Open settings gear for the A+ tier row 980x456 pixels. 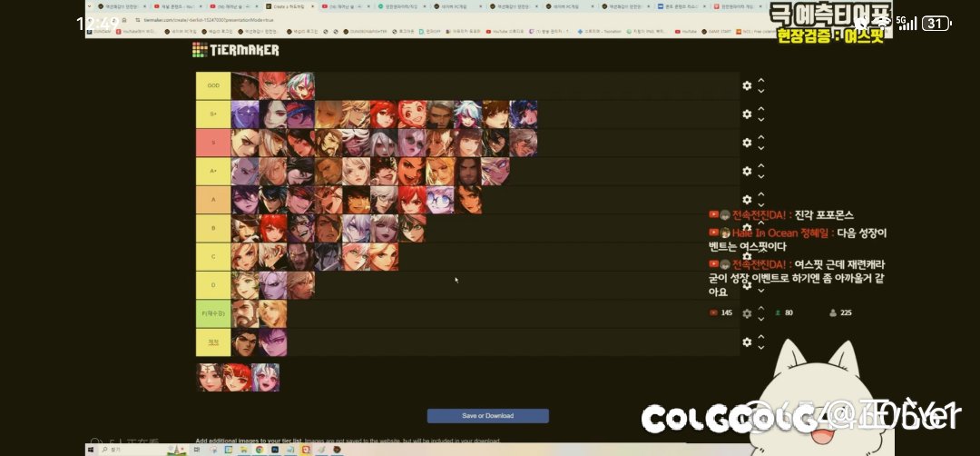pos(747,172)
